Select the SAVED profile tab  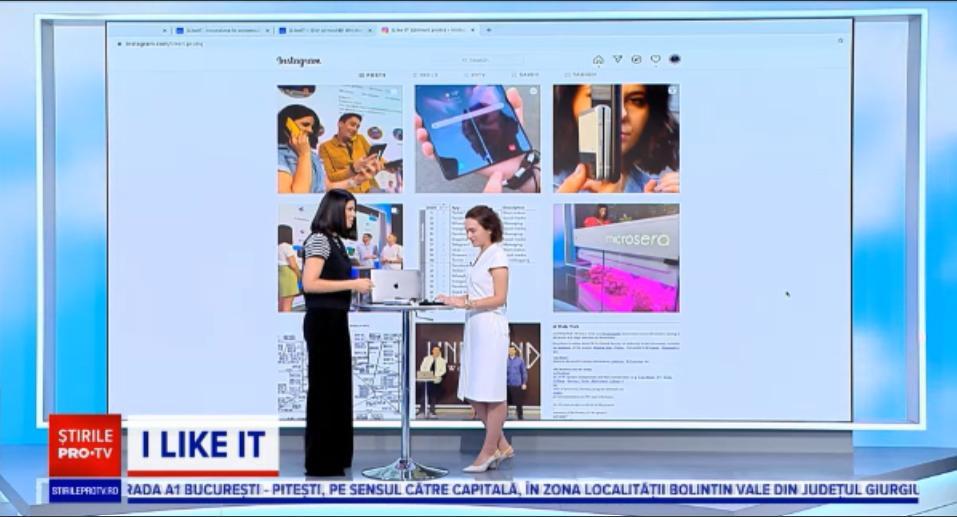525,75
